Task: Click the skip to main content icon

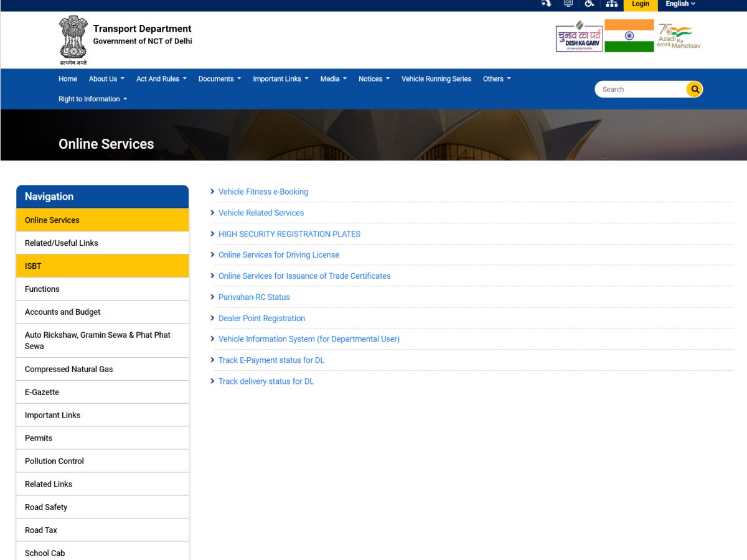Action: coord(547,4)
